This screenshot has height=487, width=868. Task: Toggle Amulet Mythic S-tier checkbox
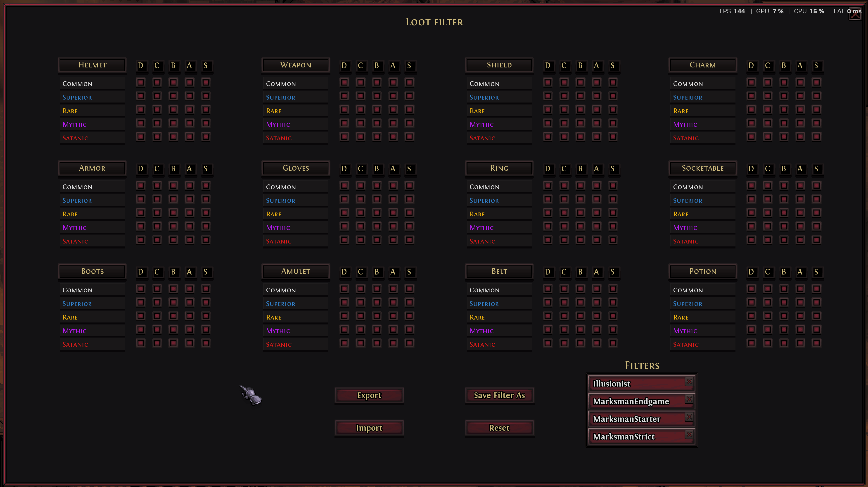409,329
